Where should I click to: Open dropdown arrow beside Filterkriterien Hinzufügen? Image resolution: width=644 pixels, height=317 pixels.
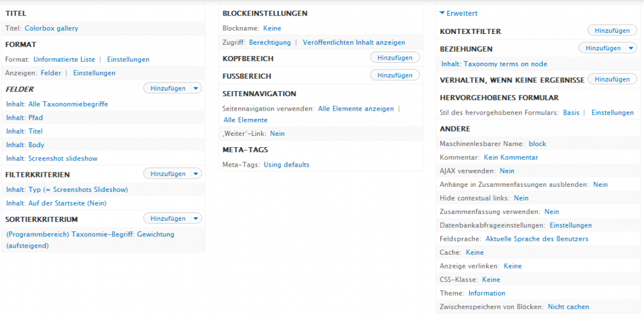pyautogui.click(x=196, y=174)
